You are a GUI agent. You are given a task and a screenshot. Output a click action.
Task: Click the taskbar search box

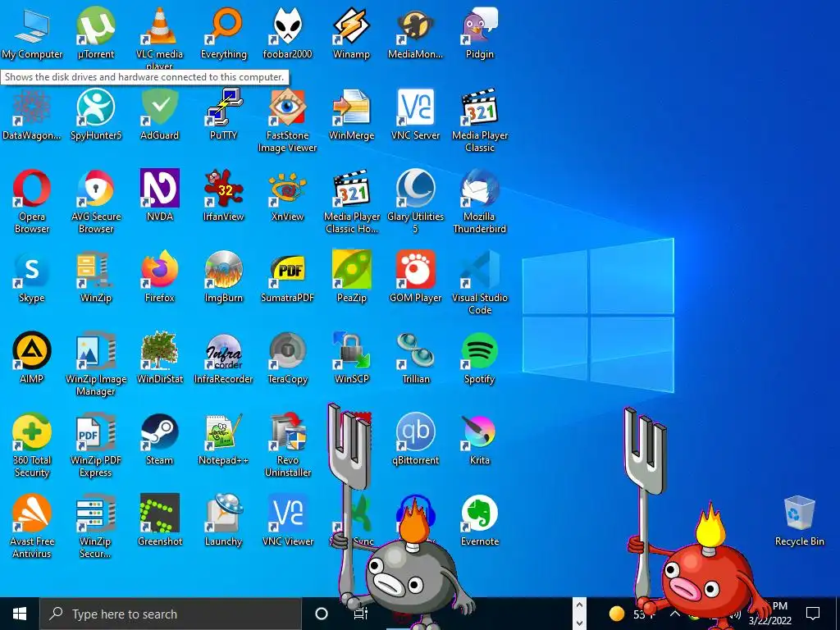(171, 614)
